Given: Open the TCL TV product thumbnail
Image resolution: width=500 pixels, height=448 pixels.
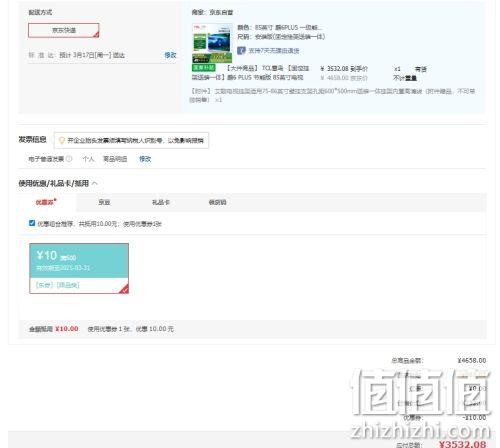Looking at the screenshot, I should pos(212,43).
